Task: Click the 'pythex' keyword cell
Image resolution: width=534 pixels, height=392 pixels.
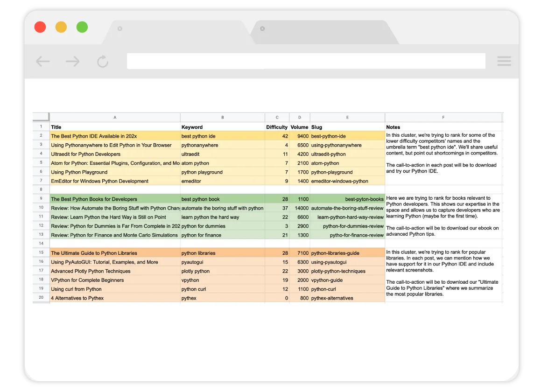Action: point(223,298)
